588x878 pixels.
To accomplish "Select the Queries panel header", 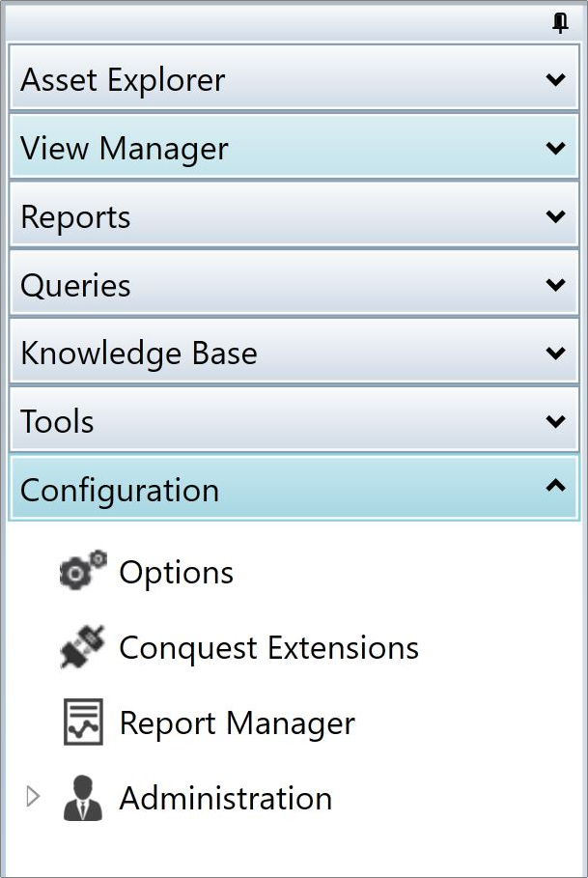I will click(294, 283).
